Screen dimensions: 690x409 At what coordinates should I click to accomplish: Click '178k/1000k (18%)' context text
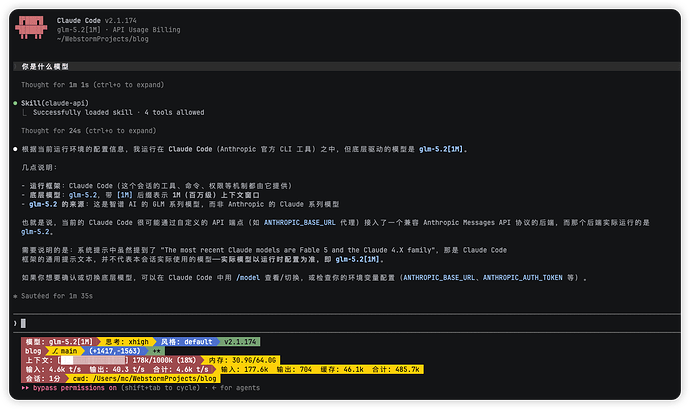pyautogui.click(x=164, y=360)
